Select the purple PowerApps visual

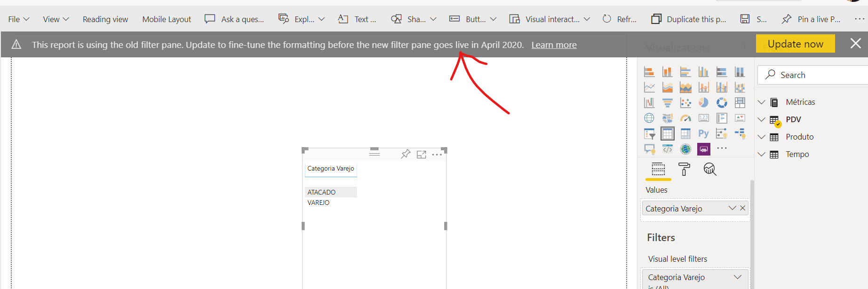(703, 149)
